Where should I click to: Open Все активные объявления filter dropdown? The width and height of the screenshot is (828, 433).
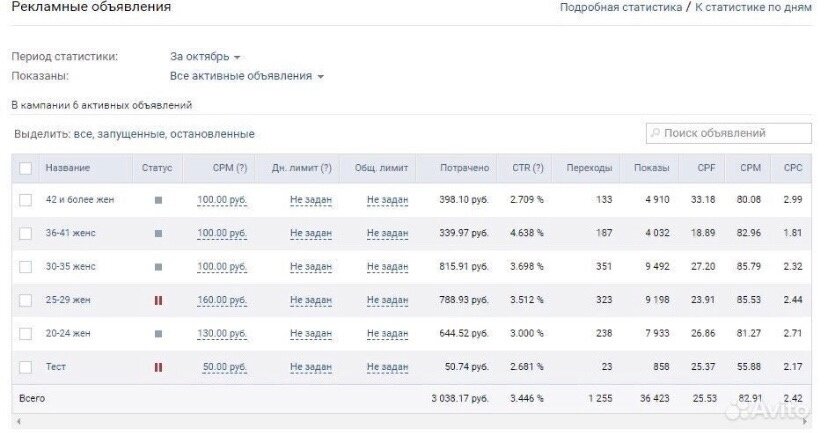247,76
